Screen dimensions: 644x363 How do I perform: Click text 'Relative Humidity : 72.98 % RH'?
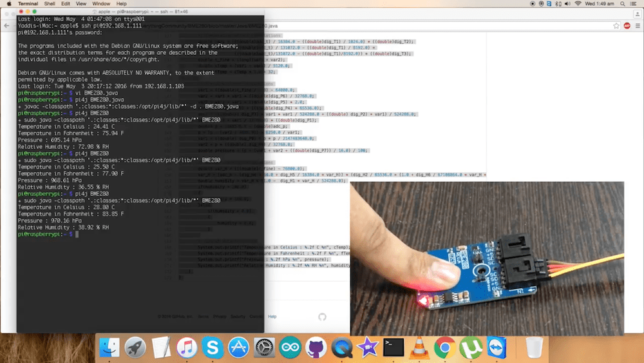click(x=63, y=147)
